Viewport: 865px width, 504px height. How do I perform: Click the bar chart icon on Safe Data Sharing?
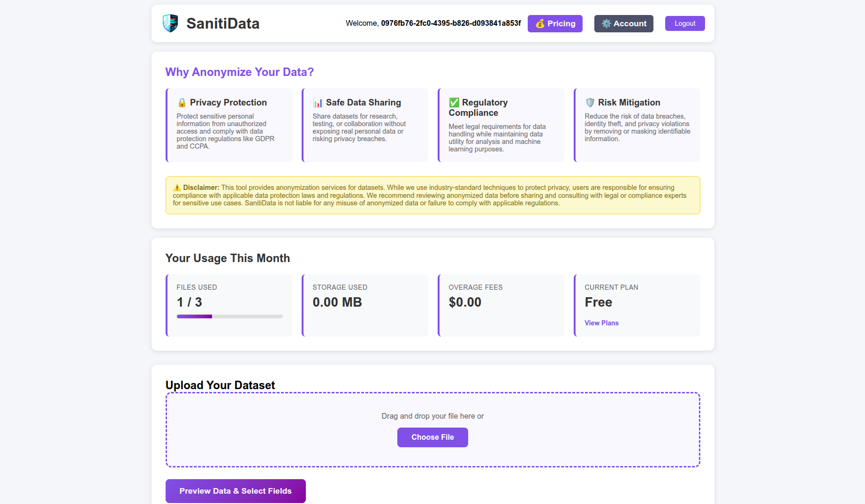[318, 102]
